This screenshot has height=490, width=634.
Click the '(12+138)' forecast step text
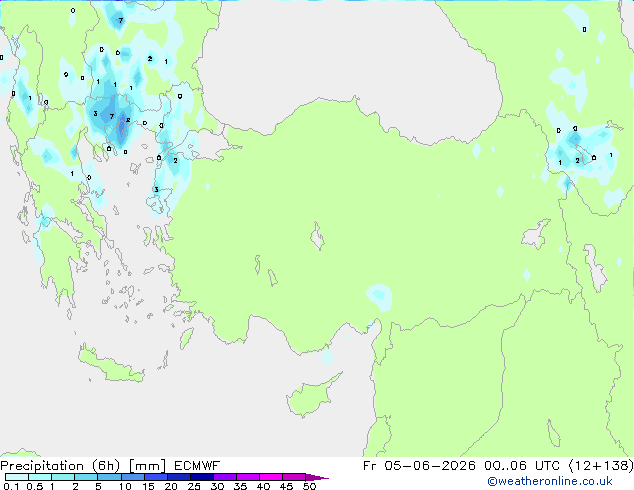(601, 466)
